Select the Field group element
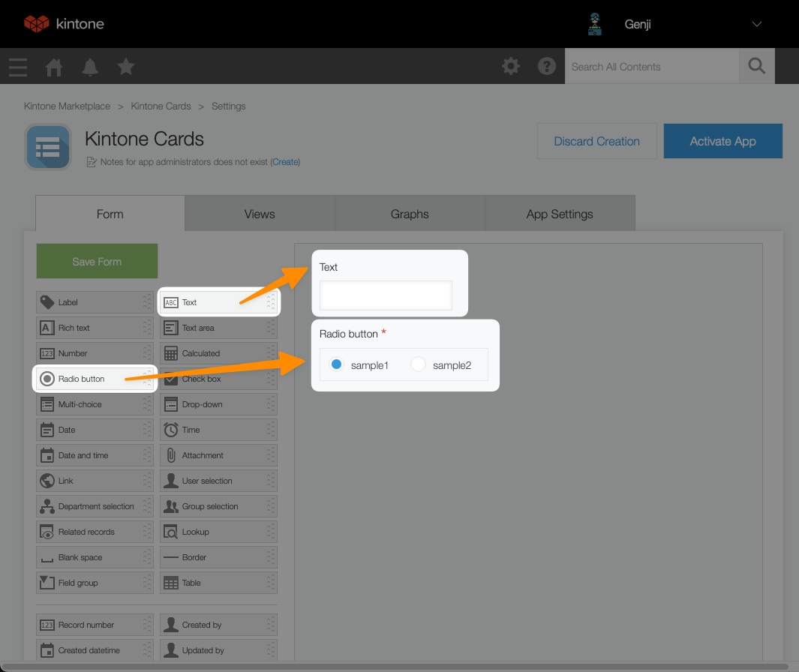 click(95, 582)
